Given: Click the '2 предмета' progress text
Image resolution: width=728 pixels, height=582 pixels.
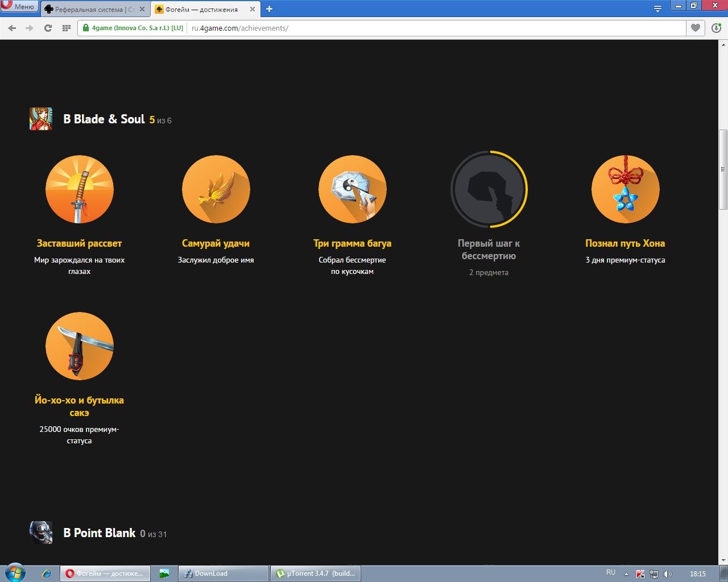Looking at the screenshot, I should point(489,272).
